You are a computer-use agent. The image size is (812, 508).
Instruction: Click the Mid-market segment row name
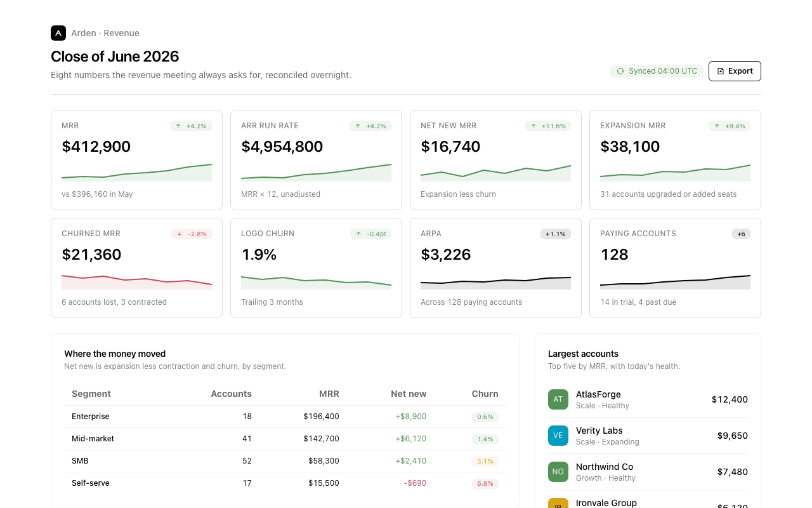(93, 439)
